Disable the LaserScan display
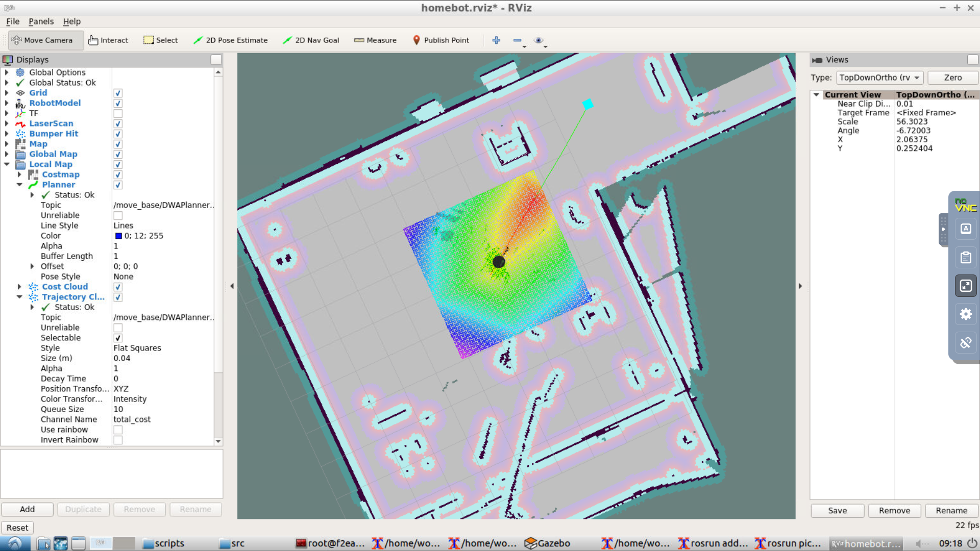 [117, 123]
